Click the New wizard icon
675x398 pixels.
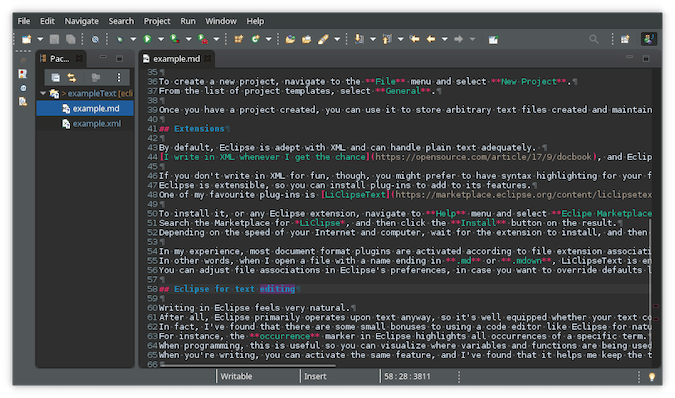(x=26, y=39)
